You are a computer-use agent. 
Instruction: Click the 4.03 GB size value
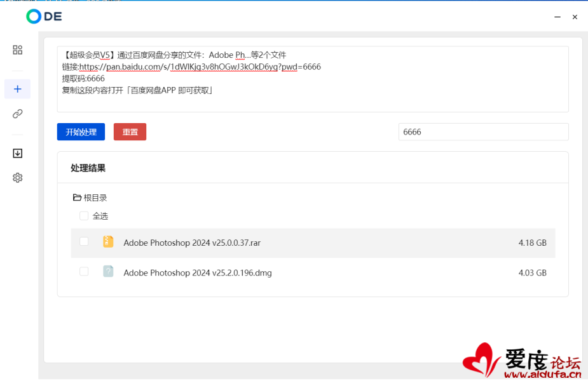click(533, 272)
